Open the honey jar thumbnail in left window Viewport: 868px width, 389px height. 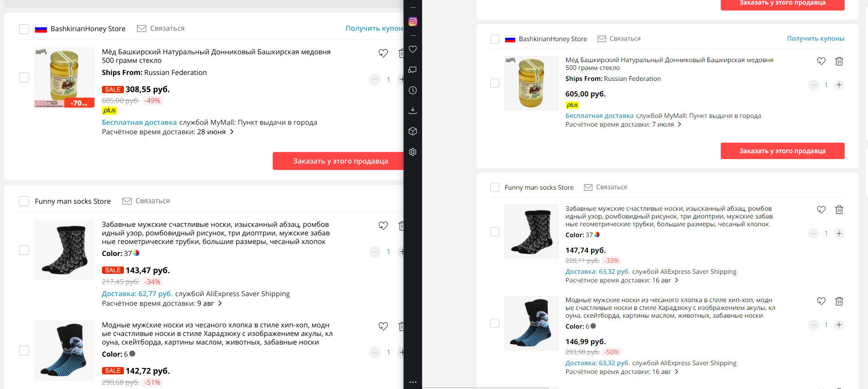tap(64, 78)
